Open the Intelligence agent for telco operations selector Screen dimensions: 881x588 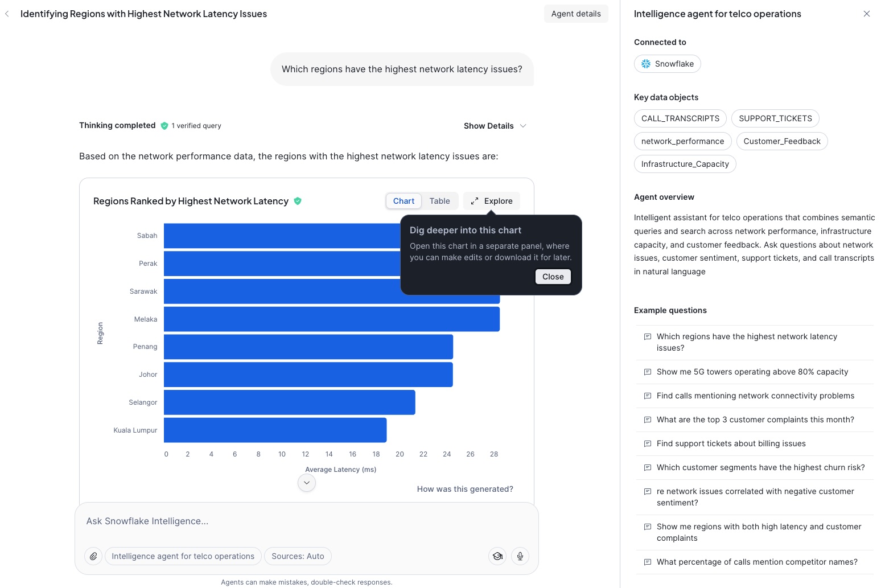(x=183, y=556)
